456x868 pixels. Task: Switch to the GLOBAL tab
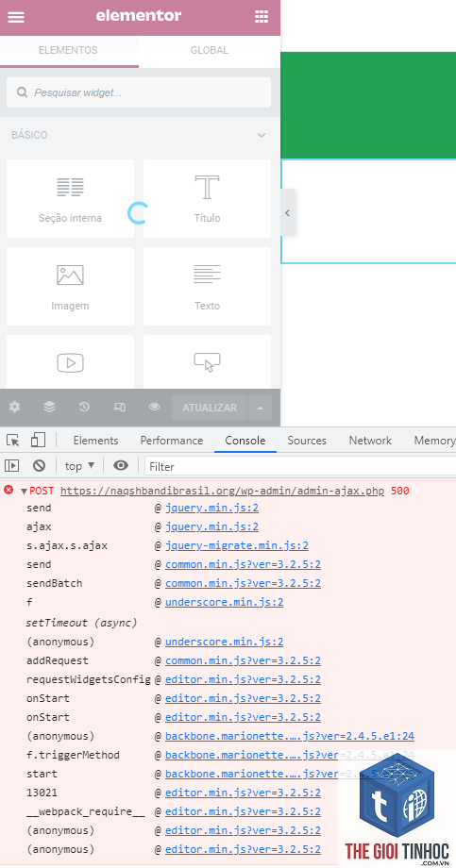(210, 50)
